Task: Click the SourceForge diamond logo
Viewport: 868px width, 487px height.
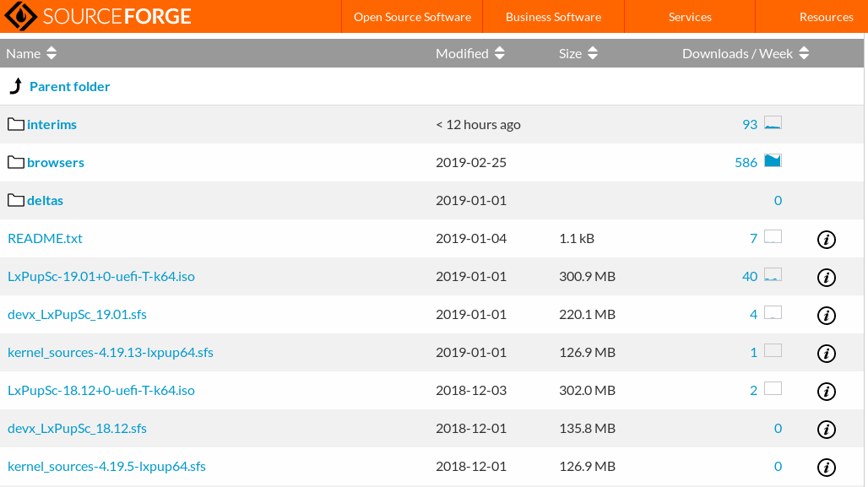Action: pos(22,16)
